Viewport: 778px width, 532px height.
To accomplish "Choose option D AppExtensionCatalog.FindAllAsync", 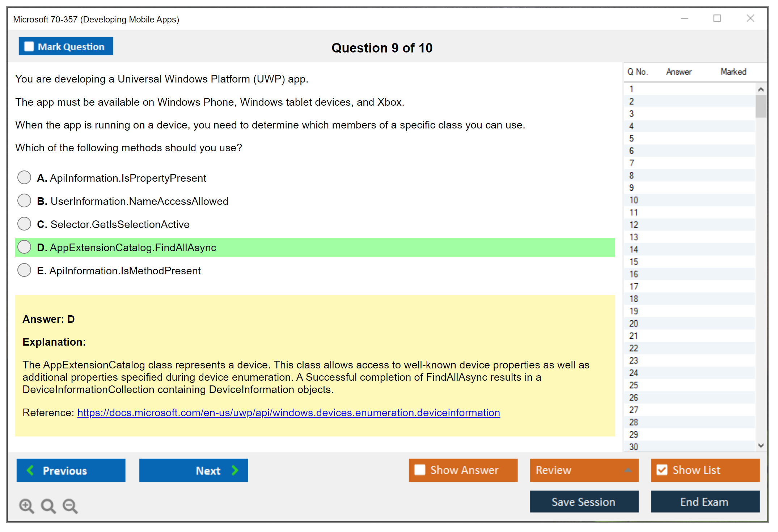I will [x=24, y=247].
